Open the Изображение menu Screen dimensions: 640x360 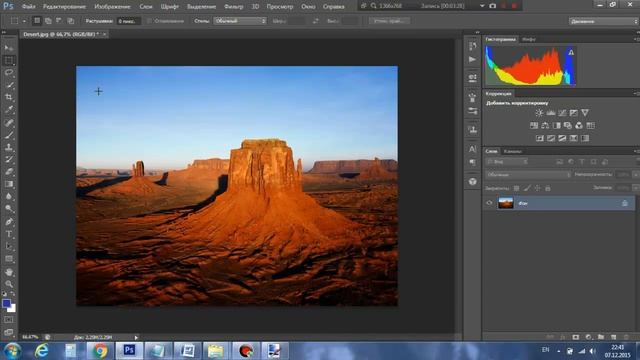click(112, 7)
